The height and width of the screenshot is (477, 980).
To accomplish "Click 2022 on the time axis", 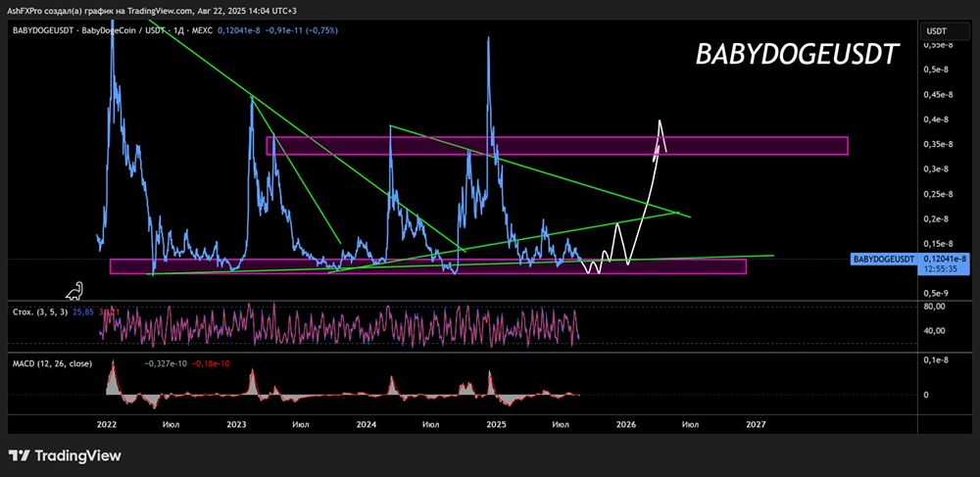I will 106,424.
